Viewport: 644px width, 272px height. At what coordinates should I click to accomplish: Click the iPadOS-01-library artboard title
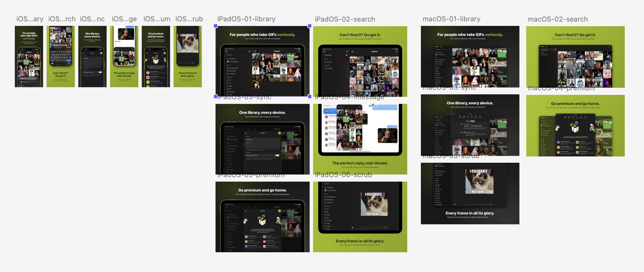[x=246, y=19]
